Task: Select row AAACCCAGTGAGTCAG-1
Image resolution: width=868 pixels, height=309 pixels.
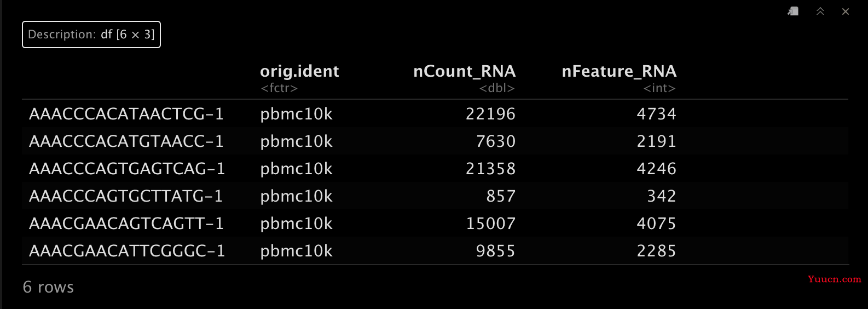Action: click(x=435, y=168)
